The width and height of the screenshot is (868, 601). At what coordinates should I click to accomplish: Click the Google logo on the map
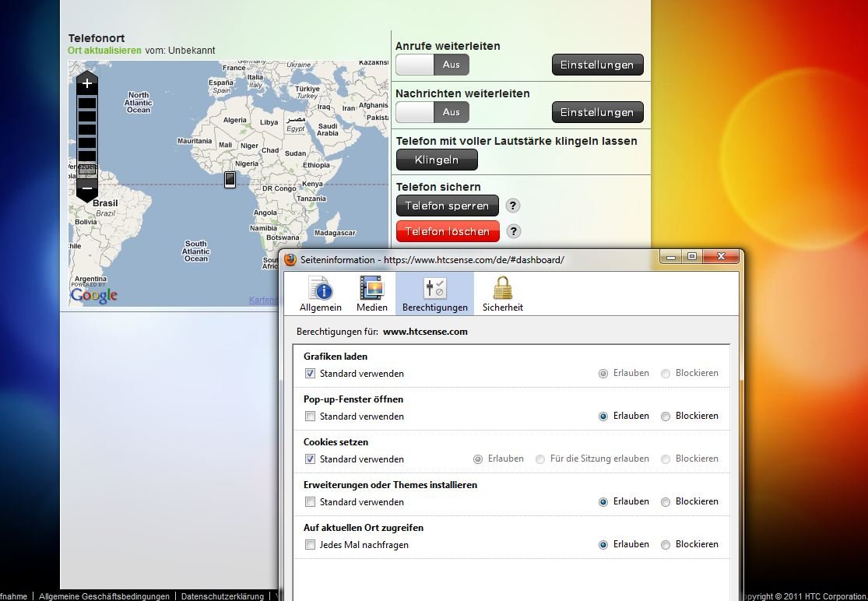coord(94,296)
